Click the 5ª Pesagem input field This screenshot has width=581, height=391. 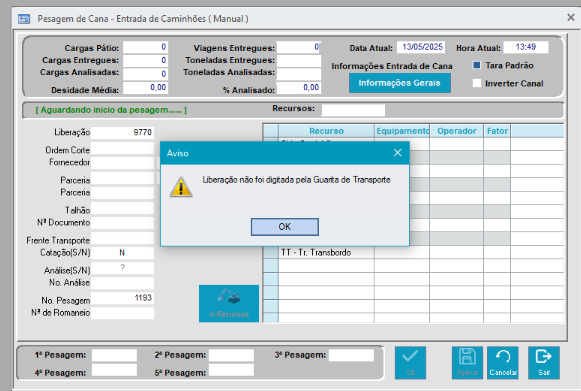tap(231, 370)
